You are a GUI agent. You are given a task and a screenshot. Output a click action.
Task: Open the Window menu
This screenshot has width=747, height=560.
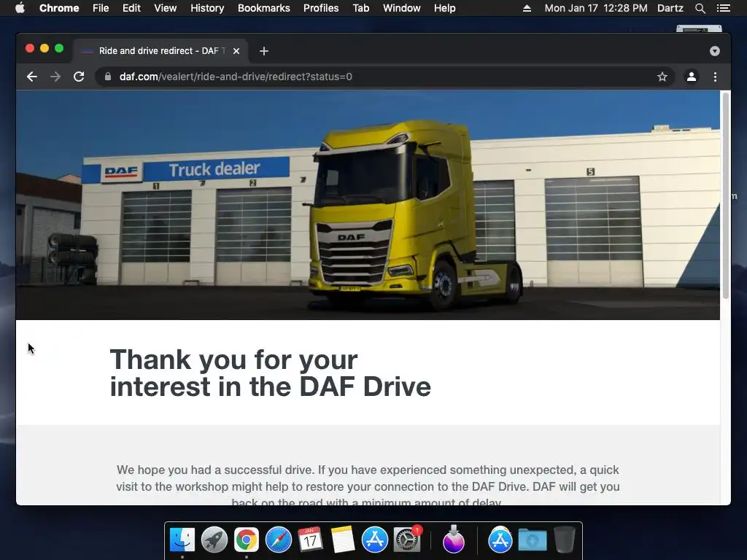coord(402,8)
